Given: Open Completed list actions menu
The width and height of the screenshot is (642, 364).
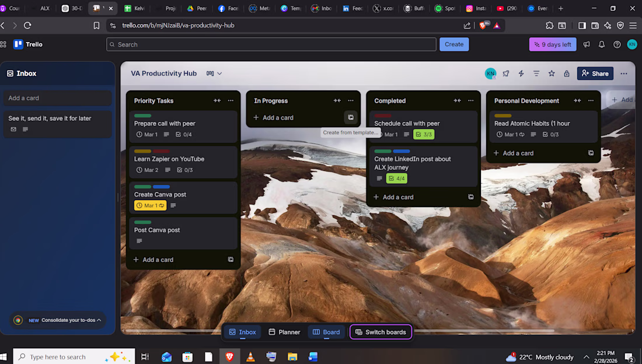Looking at the screenshot, I should point(470,100).
